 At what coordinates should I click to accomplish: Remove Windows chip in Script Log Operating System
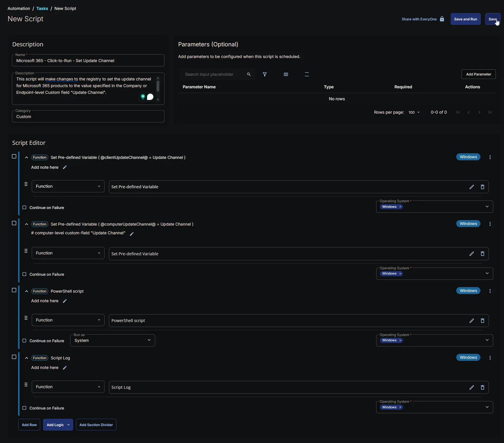(x=400, y=407)
